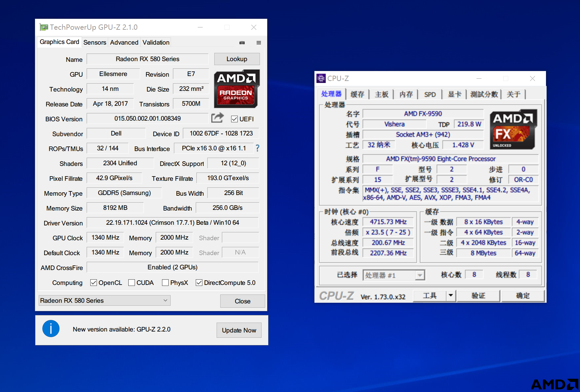Toggle the UEFI checkbox
This screenshot has width=580, height=392.
click(234, 119)
